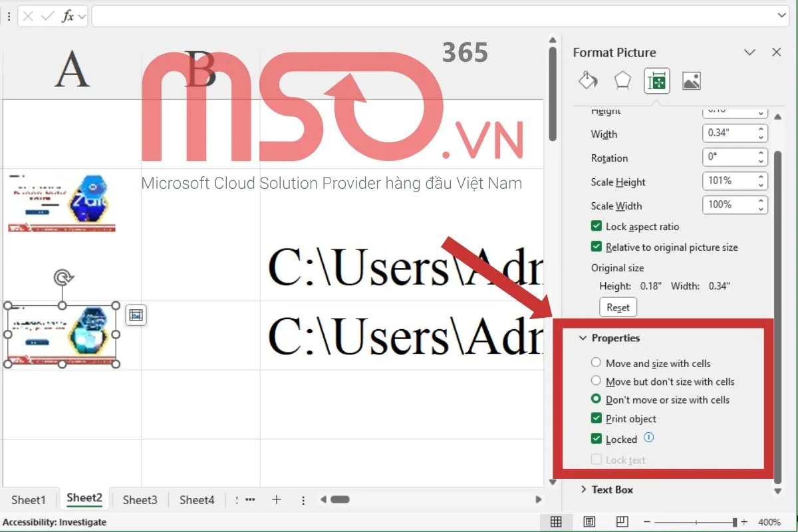Select Move but don't size with cells

point(595,381)
